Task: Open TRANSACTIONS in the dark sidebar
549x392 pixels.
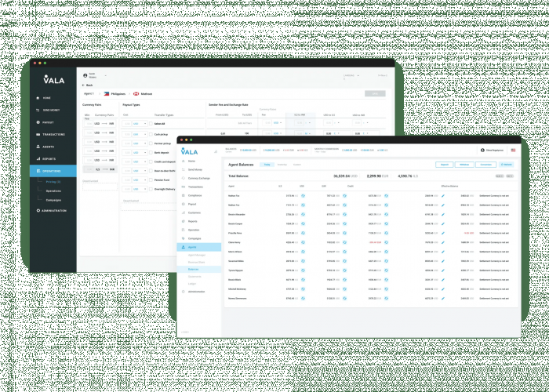Action: click(x=50, y=134)
